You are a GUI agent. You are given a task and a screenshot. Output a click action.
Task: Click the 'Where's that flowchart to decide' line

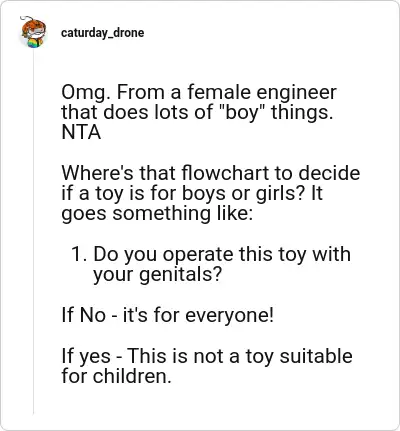tap(211, 173)
